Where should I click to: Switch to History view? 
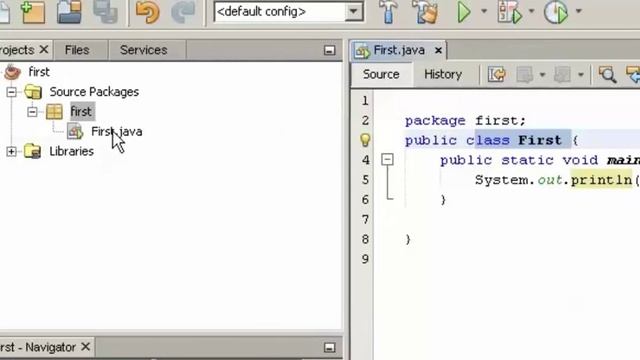(443, 74)
